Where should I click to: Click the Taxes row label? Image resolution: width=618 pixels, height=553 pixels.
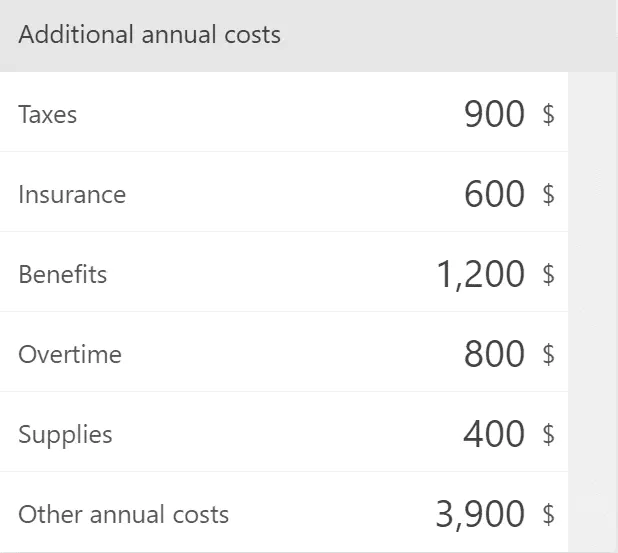pos(48,114)
